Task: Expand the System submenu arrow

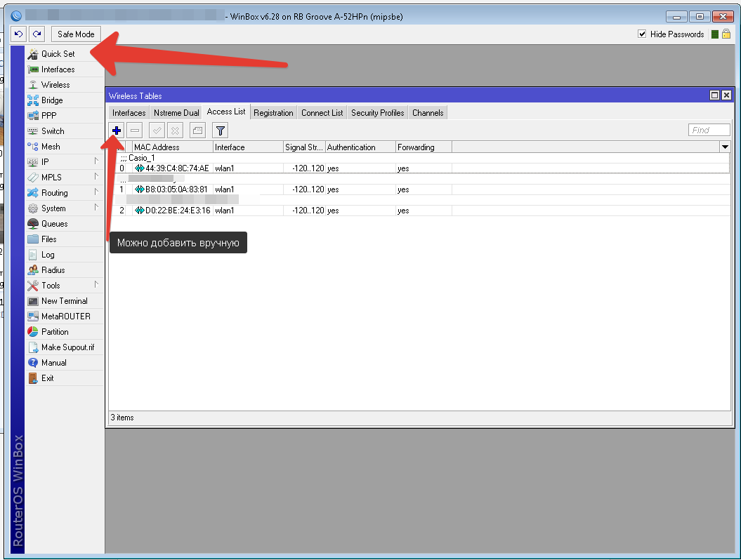Action: (x=96, y=208)
